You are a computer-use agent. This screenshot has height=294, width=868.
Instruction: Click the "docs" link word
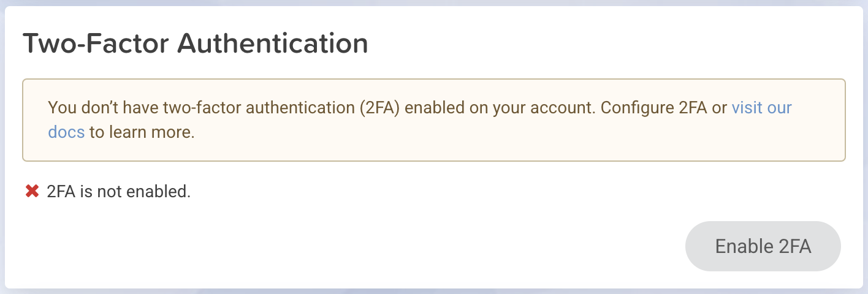coord(66,132)
